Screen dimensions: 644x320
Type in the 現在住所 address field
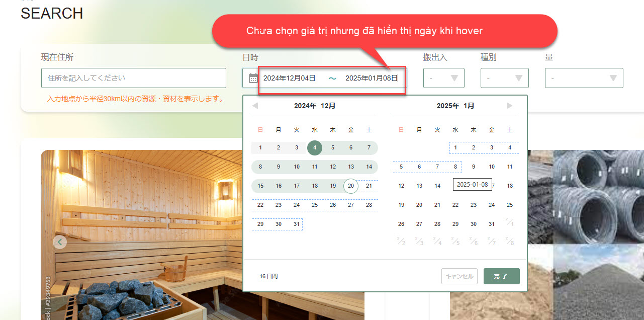coord(134,78)
